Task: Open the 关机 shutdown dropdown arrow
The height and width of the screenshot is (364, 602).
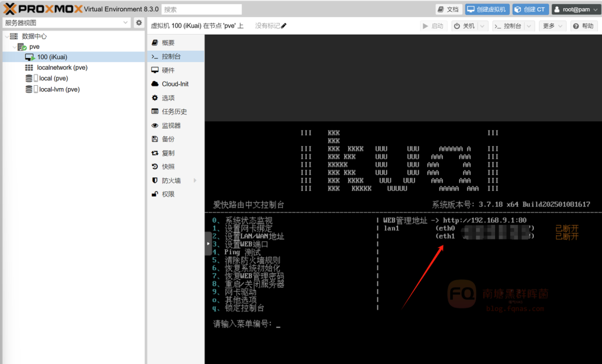Action: pos(483,26)
